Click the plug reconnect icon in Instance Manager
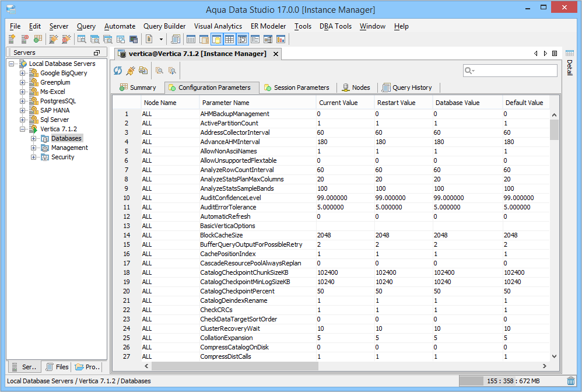Image resolution: width=582 pixels, height=392 pixels. pyautogui.click(x=130, y=71)
